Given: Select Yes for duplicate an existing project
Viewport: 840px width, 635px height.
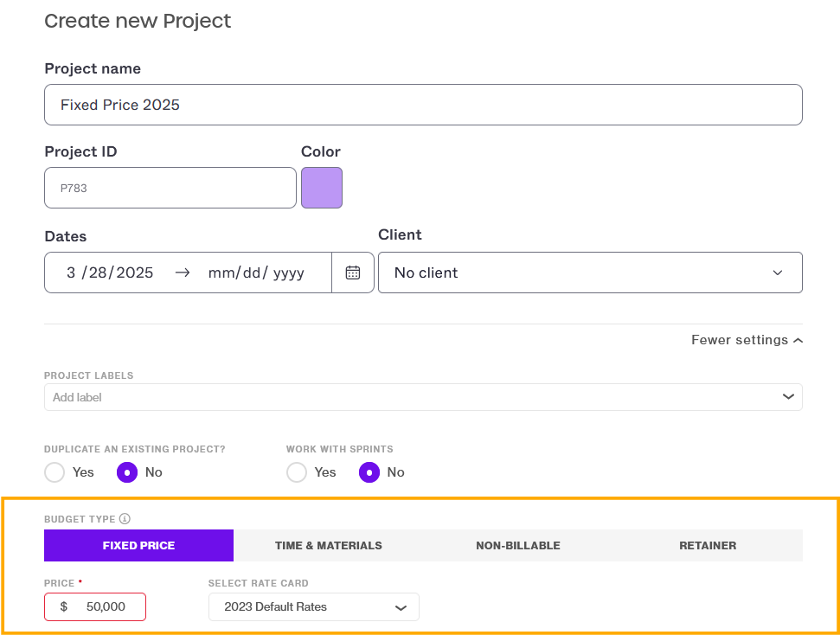Looking at the screenshot, I should click(x=55, y=472).
